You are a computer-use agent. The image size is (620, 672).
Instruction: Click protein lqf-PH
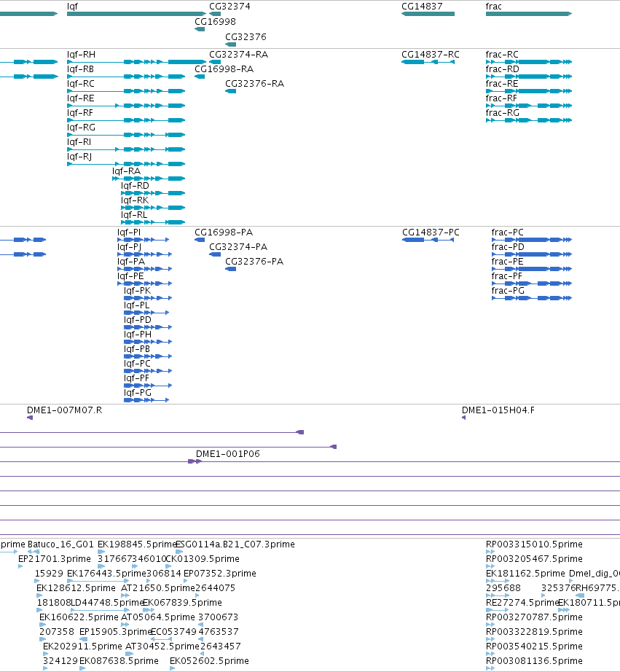pyautogui.click(x=148, y=342)
